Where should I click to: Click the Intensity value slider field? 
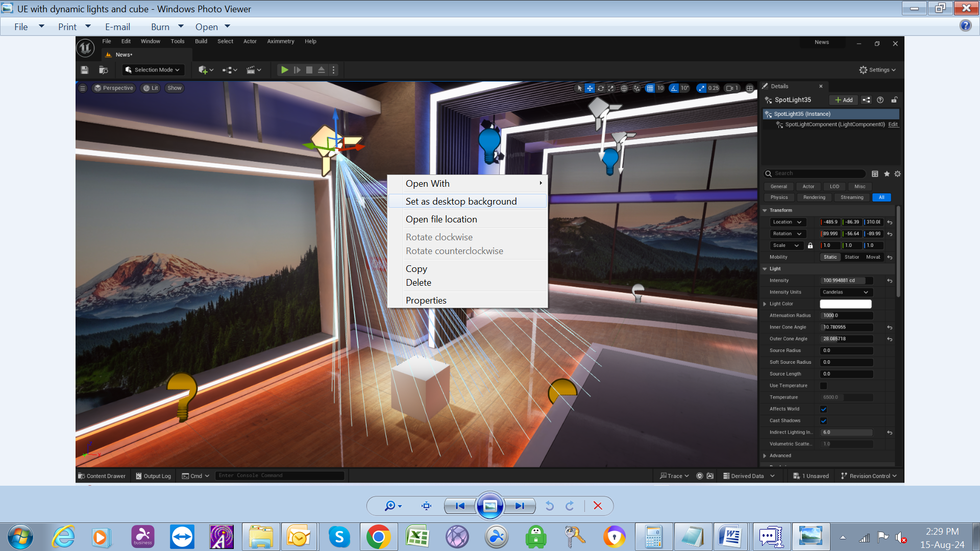point(847,281)
